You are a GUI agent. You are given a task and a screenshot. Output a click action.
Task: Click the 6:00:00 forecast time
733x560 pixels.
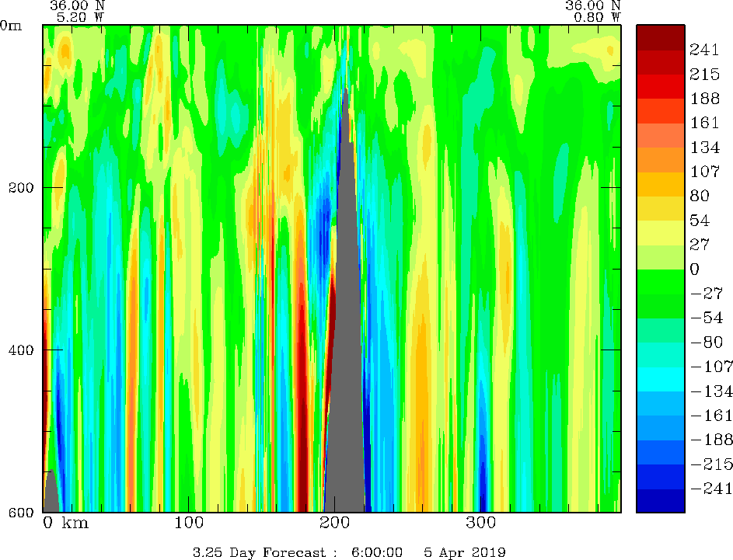[377, 553]
